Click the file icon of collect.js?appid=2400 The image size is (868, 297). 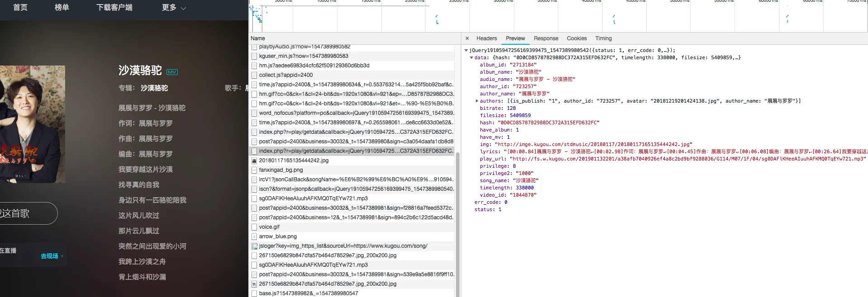(x=254, y=75)
